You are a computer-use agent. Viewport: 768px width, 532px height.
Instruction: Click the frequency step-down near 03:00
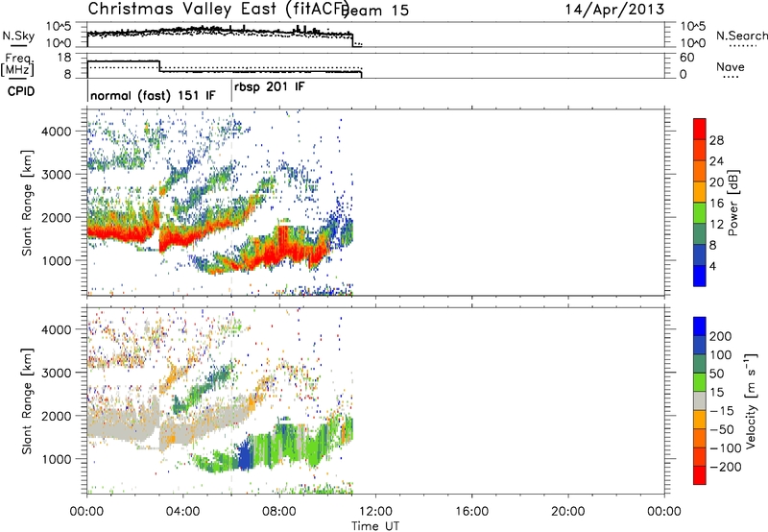[159, 66]
